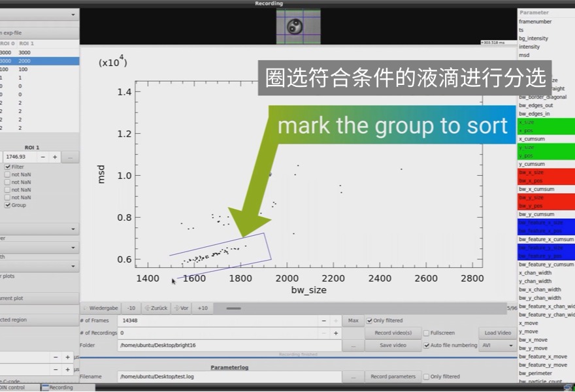This screenshot has height=392, width=575.
Task: Browse for the Parameterlog Filename with ...
Action: tap(353, 376)
